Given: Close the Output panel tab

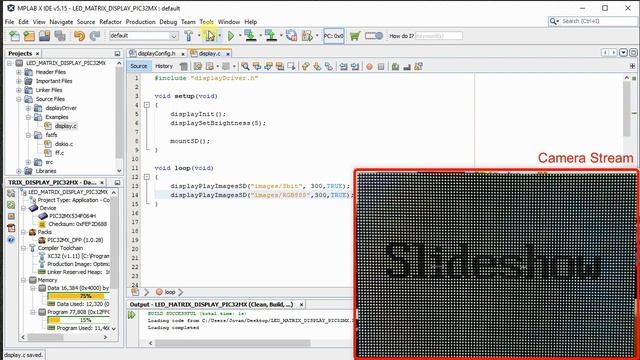Looking at the screenshot, I should [301, 304].
